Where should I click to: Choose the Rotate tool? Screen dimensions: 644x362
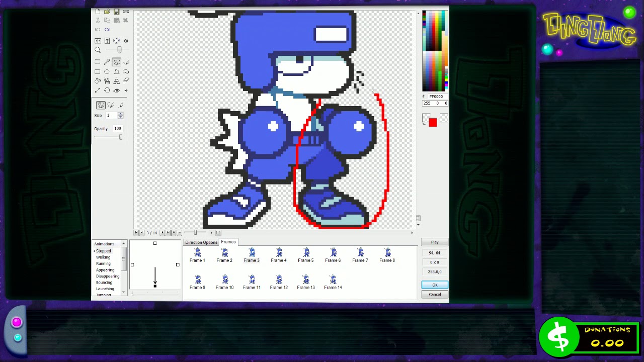point(107,90)
